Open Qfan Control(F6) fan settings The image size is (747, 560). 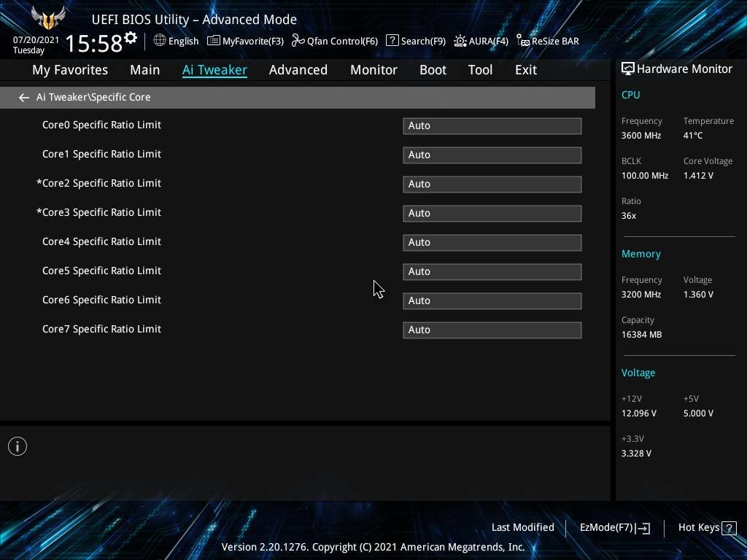[x=335, y=41]
